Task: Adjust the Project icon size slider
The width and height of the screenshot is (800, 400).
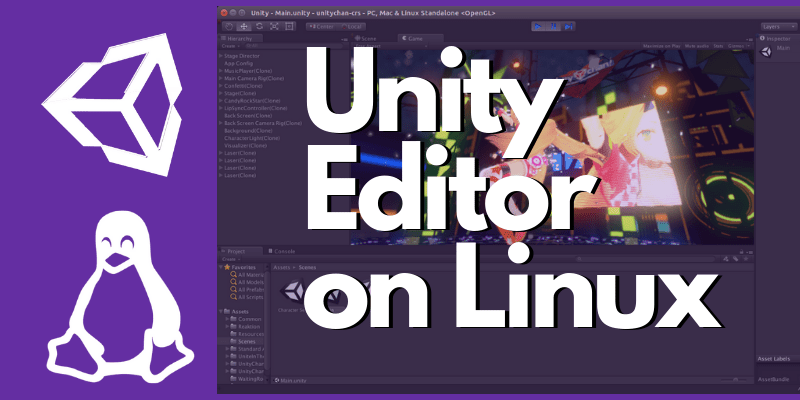Action: pyautogui.click(x=735, y=380)
